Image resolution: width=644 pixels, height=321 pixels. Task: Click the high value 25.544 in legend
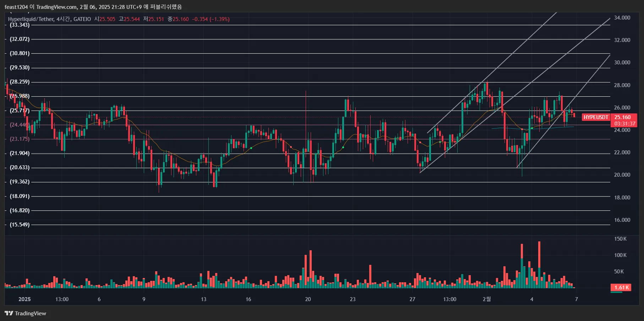pyautogui.click(x=132, y=19)
